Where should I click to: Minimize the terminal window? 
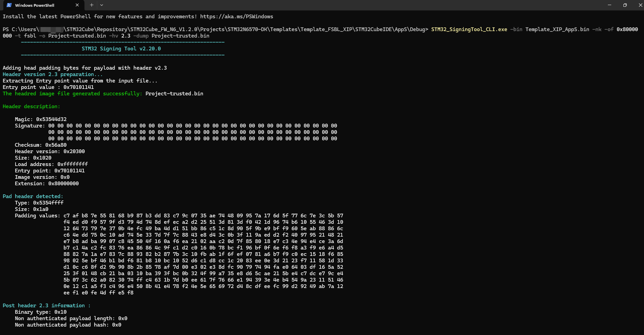click(x=610, y=5)
